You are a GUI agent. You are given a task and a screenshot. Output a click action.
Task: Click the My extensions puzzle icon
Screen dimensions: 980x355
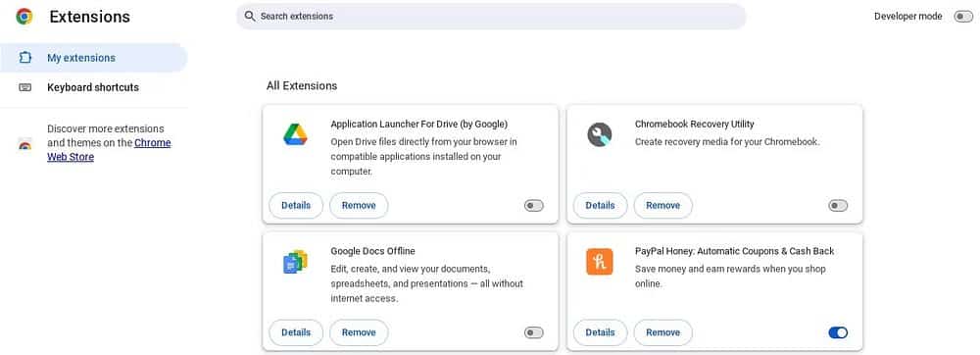[x=25, y=58]
